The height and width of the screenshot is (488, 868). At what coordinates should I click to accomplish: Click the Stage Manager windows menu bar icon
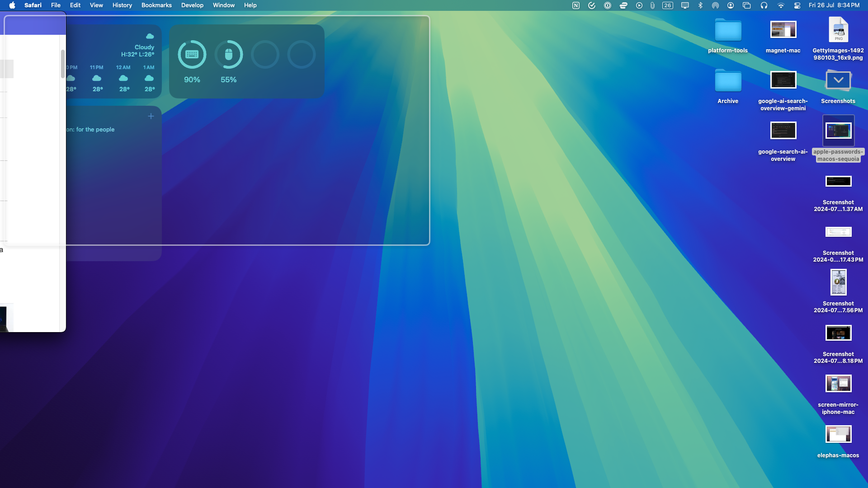(x=747, y=5)
